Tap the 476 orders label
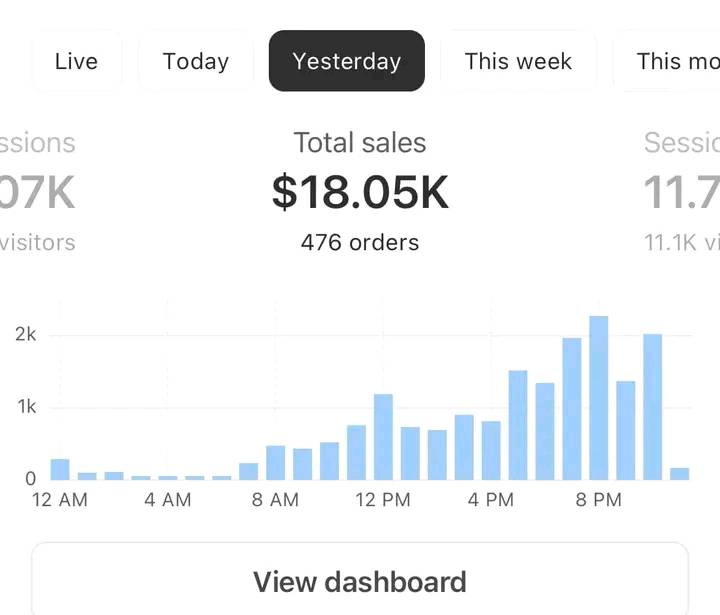 point(360,242)
